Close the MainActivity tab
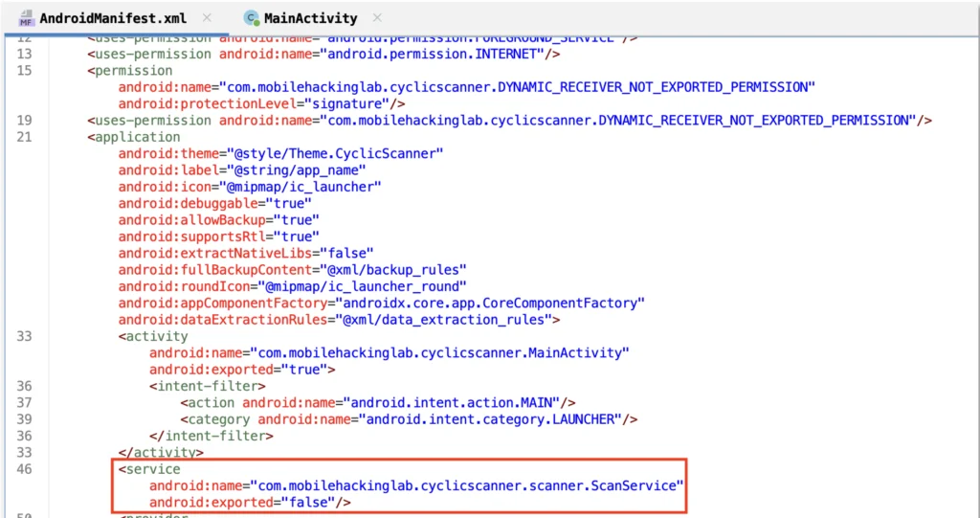 click(376, 18)
